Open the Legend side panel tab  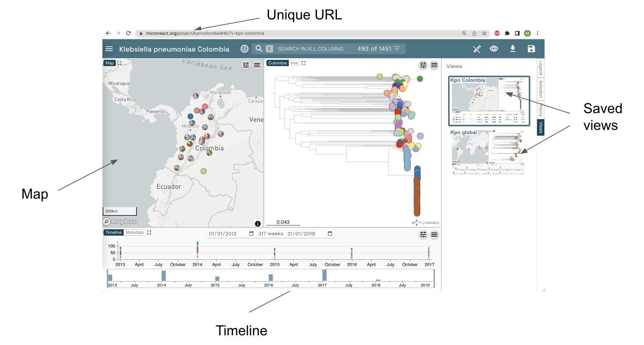(x=540, y=68)
